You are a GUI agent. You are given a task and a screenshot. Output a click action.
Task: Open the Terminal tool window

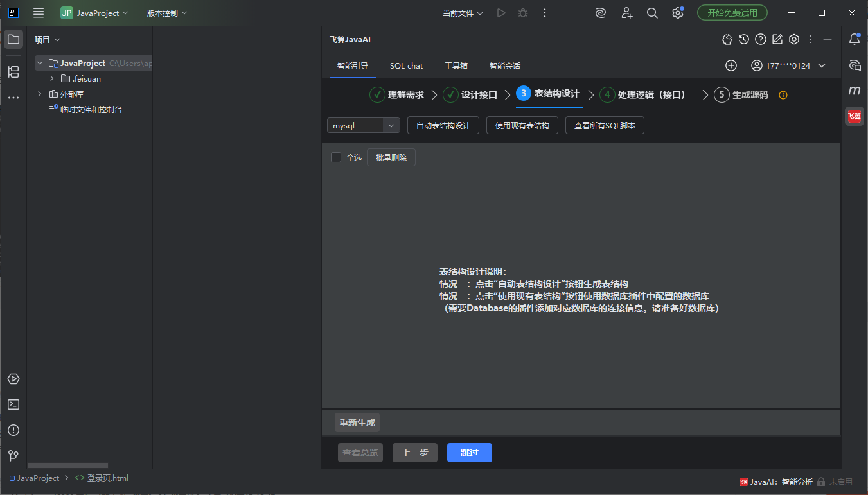13,404
